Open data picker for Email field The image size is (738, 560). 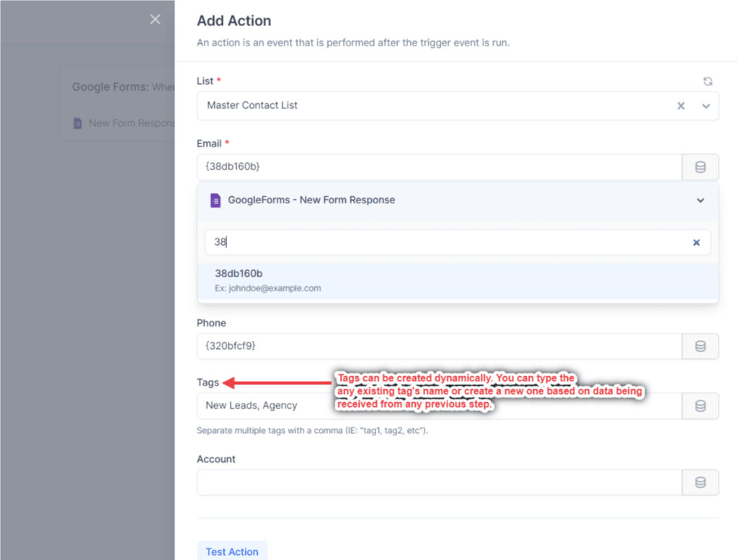(x=700, y=166)
